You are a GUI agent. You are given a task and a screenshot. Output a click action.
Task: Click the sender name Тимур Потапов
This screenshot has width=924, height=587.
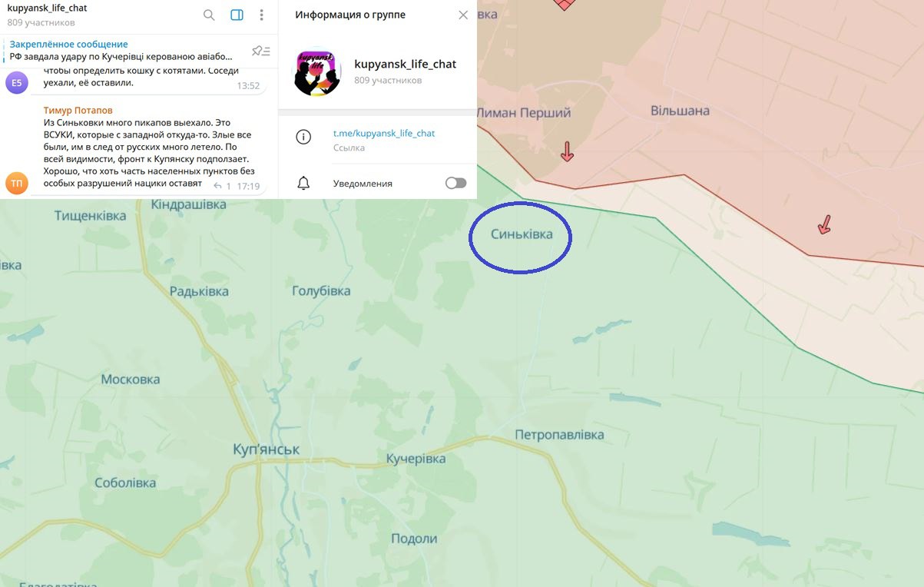78,111
